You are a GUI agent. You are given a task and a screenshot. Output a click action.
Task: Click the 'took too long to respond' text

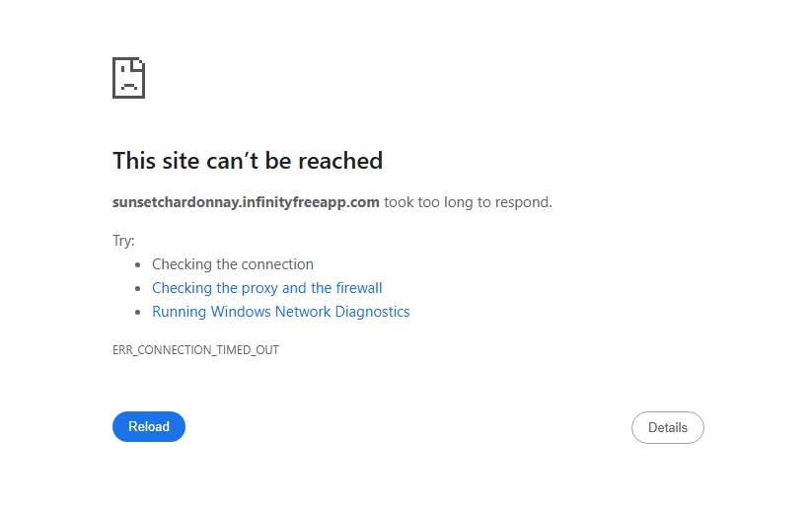468,202
